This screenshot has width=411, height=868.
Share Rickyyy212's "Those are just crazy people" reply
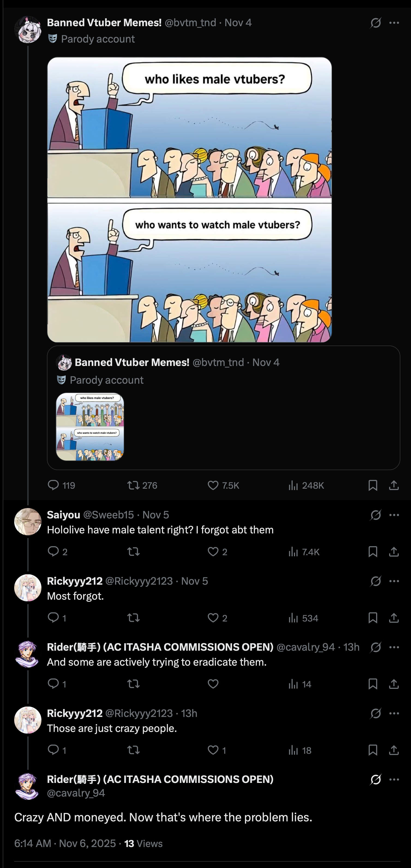tap(394, 750)
